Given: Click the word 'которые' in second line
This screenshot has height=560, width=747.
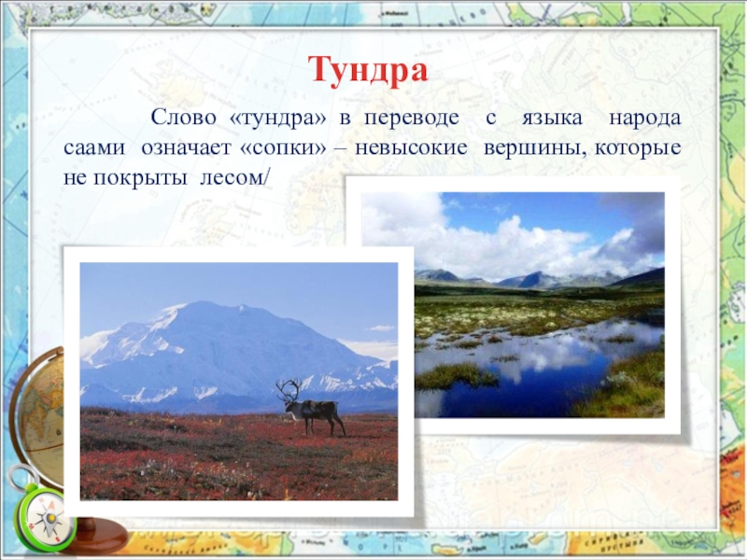Looking at the screenshot, I should tap(638, 147).
